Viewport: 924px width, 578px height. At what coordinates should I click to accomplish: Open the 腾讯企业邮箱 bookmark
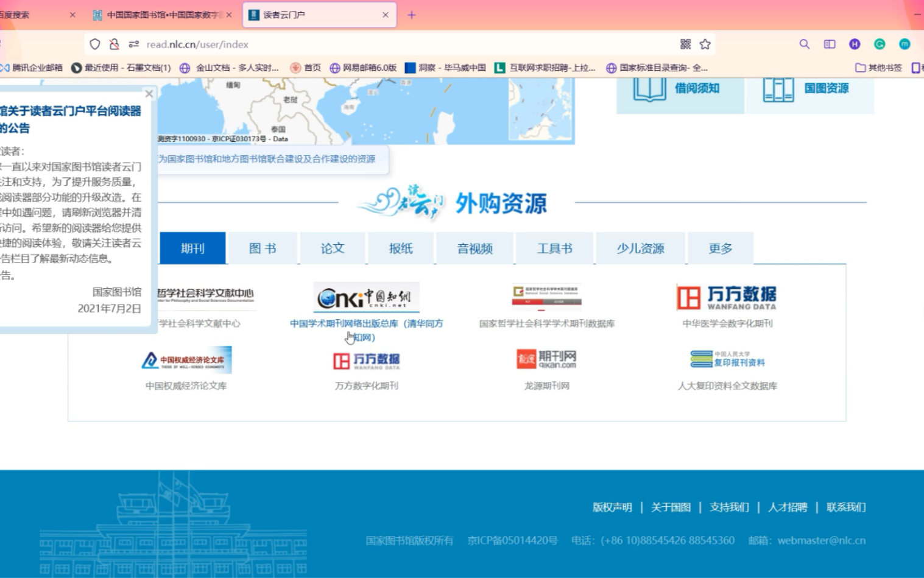pos(32,68)
